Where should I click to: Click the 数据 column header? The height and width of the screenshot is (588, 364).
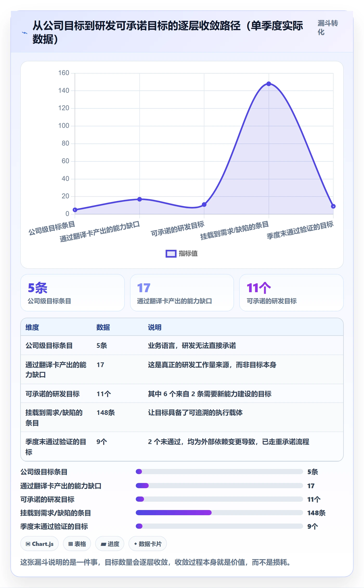[x=103, y=327]
